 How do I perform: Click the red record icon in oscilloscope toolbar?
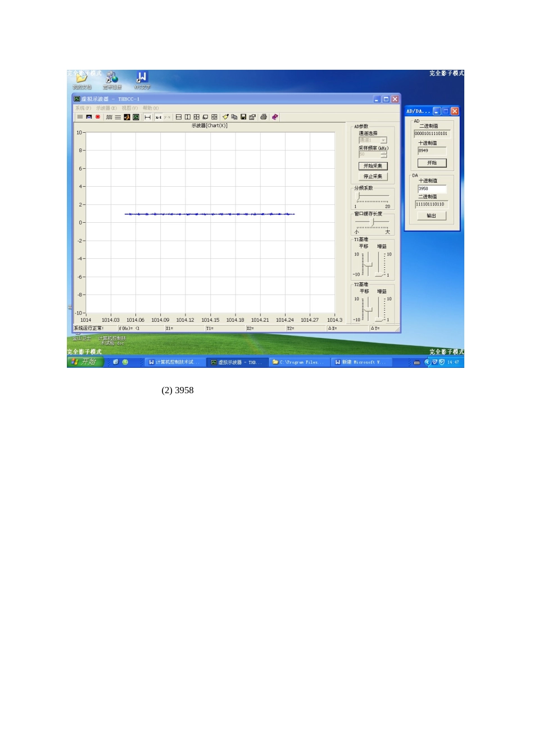(x=98, y=117)
